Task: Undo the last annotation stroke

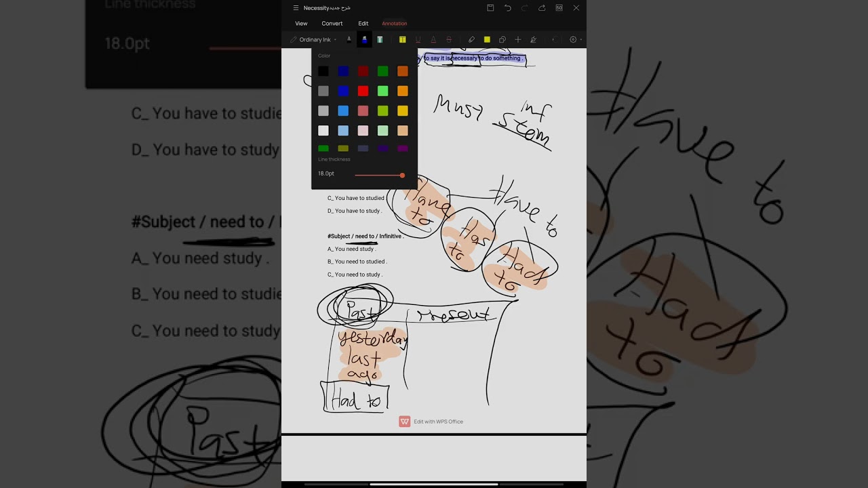Action: [x=507, y=8]
